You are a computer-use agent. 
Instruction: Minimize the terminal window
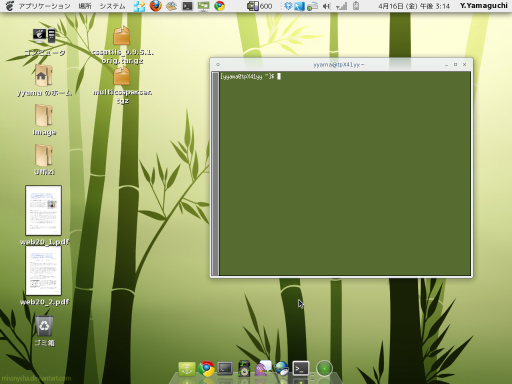click(446, 65)
